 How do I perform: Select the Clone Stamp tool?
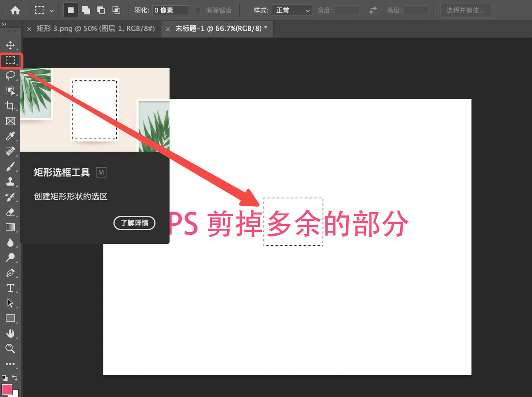[x=10, y=181]
